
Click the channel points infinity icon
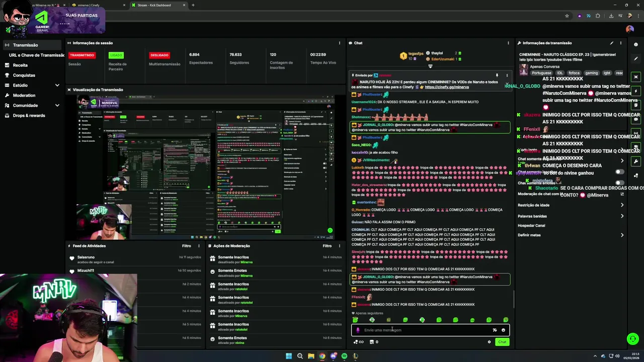tap(358, 342)
